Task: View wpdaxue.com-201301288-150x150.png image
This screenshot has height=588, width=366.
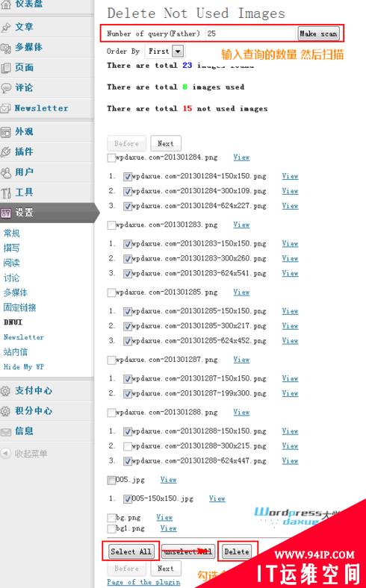Action: (x=290, y=431)
